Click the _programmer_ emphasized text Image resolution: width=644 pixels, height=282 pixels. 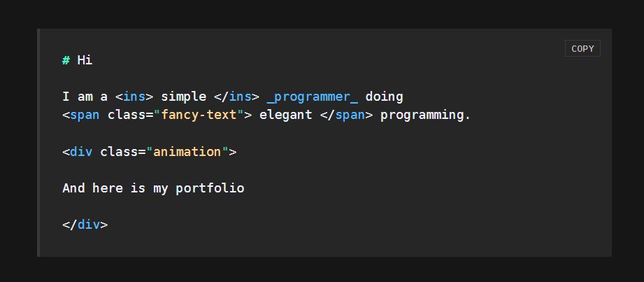[x=312, y=97]
